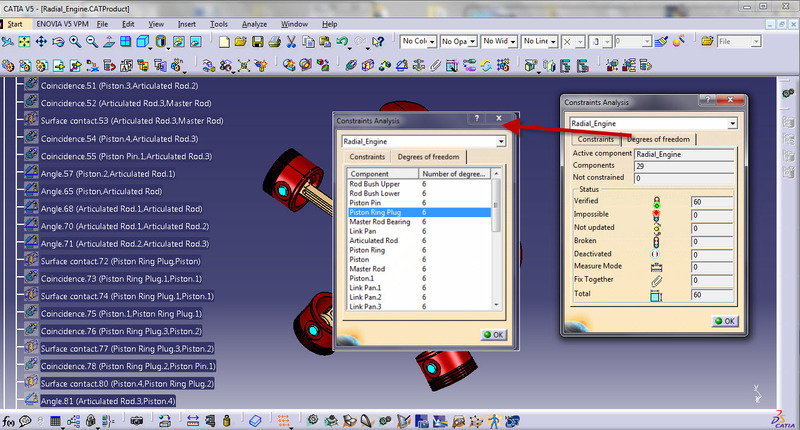Click the Zoom Out magnifier
Image resolution: width=800 pixels, height=430 pixels.
pos(92,42)
